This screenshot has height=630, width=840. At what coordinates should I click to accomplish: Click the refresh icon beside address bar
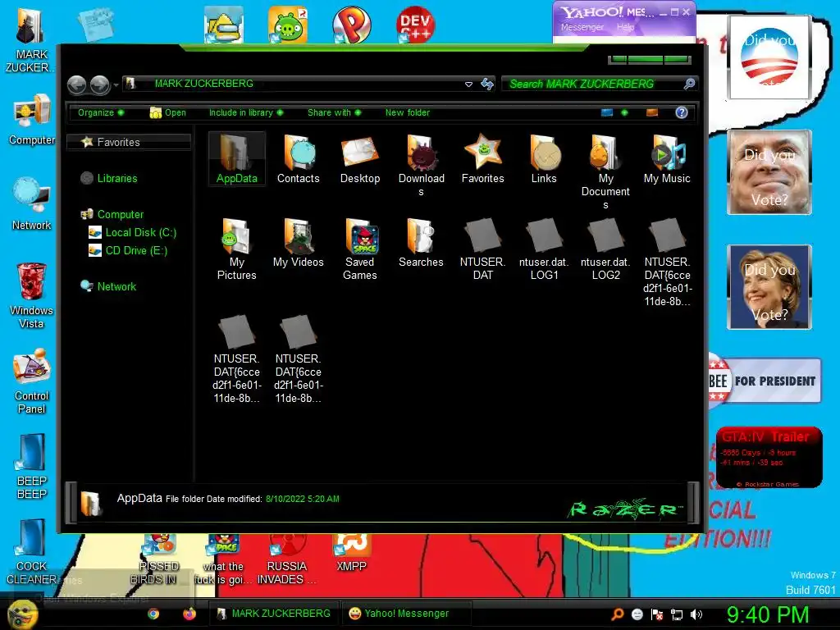click(x=487, y=84)
